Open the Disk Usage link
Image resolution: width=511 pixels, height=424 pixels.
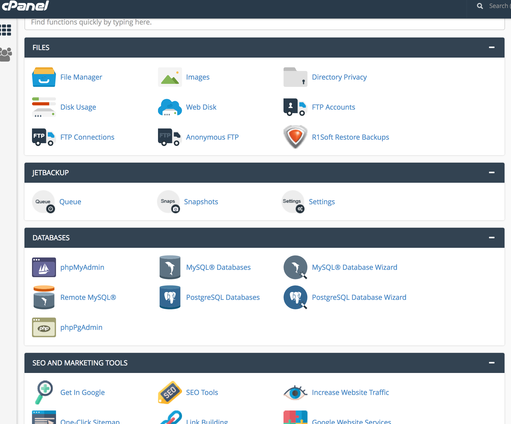(x=78, y=107)
